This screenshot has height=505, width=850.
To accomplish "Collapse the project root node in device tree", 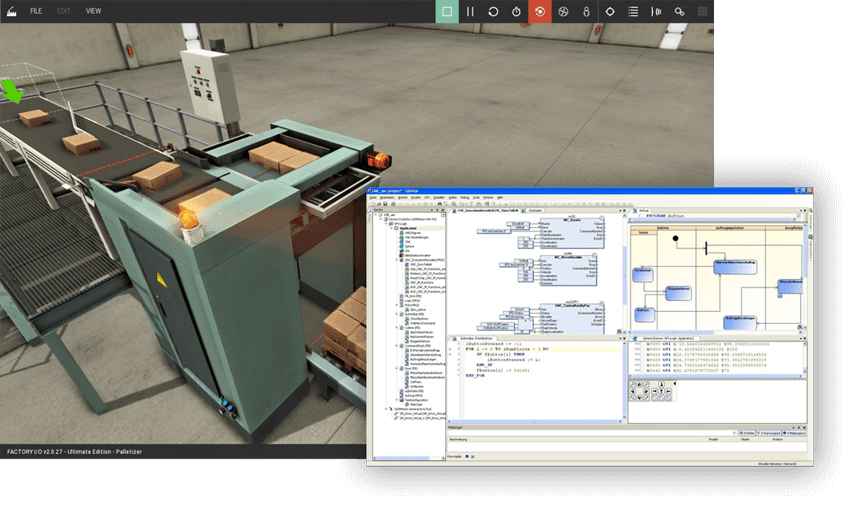I will click(x=375, y=215).
